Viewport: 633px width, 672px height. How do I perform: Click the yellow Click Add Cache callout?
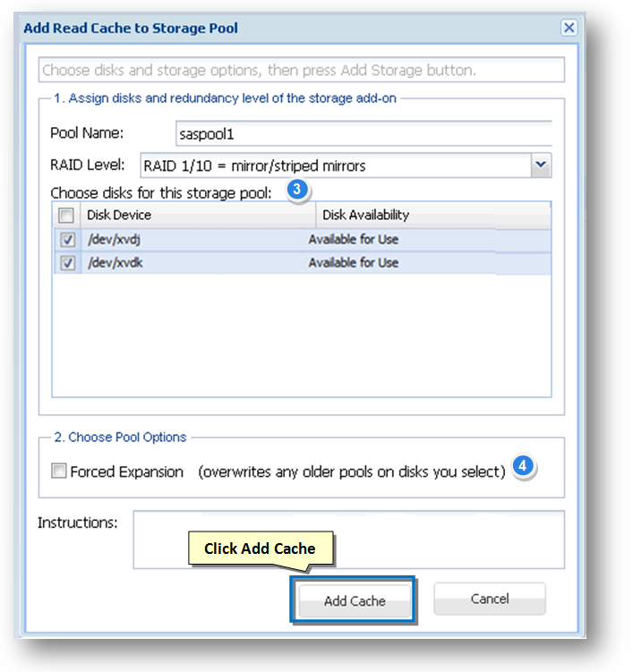[x=260, y=549]
